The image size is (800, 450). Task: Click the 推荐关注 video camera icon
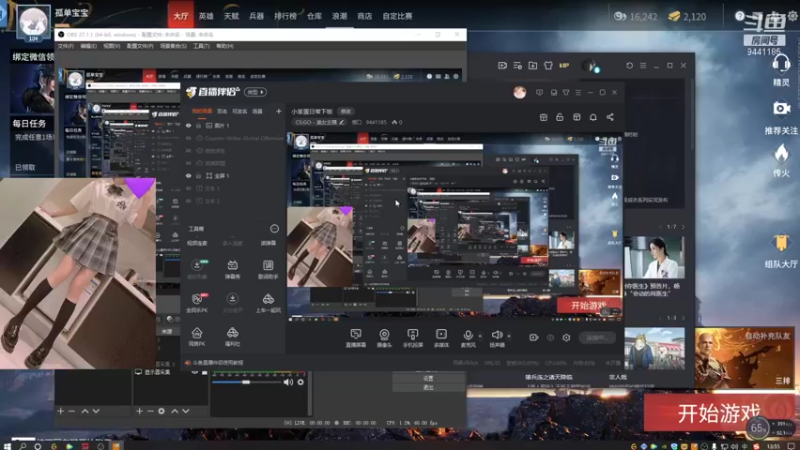click(x=781, y=109)
